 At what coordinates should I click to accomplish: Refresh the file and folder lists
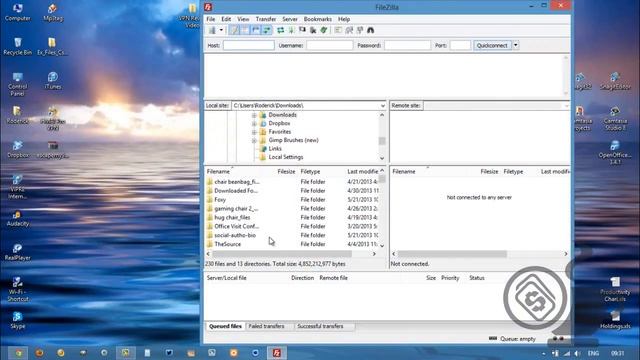[x=280, y=30]
